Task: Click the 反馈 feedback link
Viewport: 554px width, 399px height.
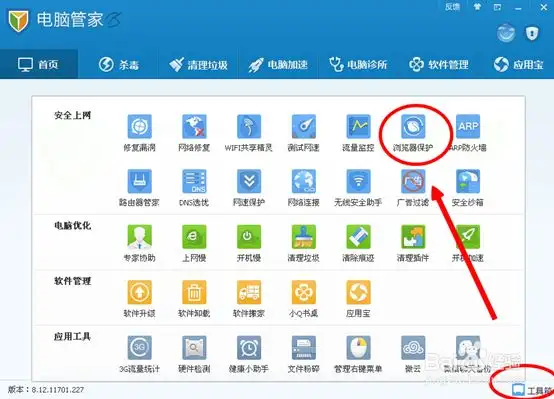Action: tap(452, 7)
